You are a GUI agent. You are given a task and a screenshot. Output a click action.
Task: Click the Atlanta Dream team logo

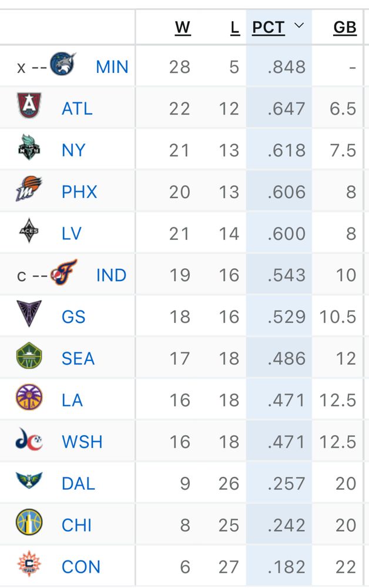click(x=29, y=105)
